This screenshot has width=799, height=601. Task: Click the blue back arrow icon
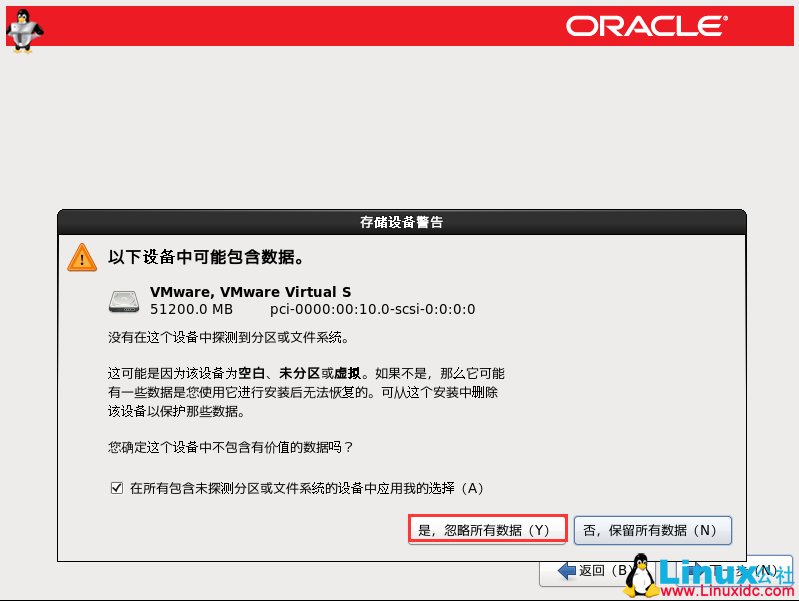tap(567, 571)
